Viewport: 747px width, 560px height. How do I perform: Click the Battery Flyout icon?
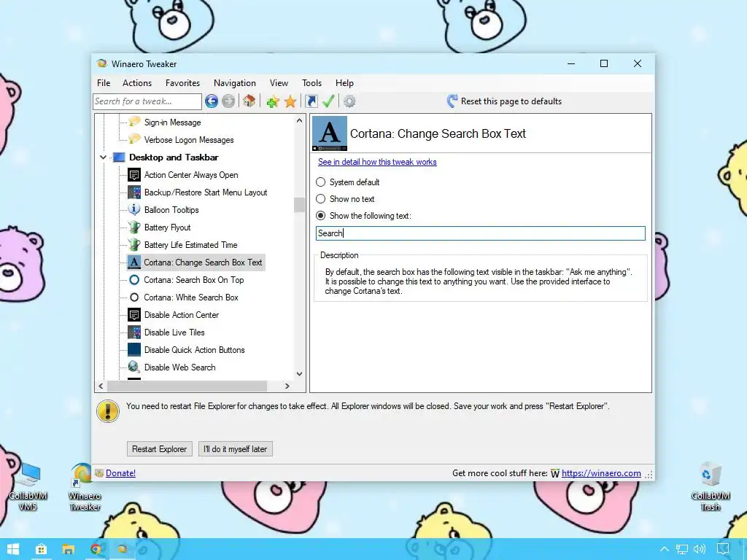point(134,227)
